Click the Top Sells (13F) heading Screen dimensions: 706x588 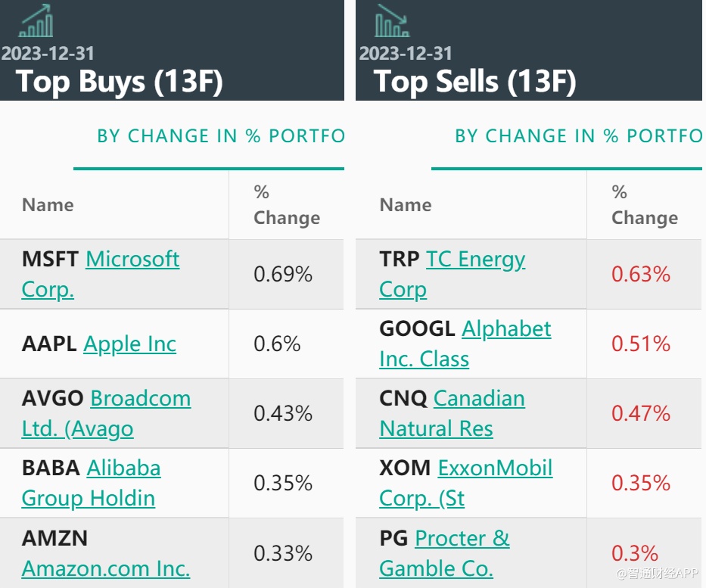point(474,81)
